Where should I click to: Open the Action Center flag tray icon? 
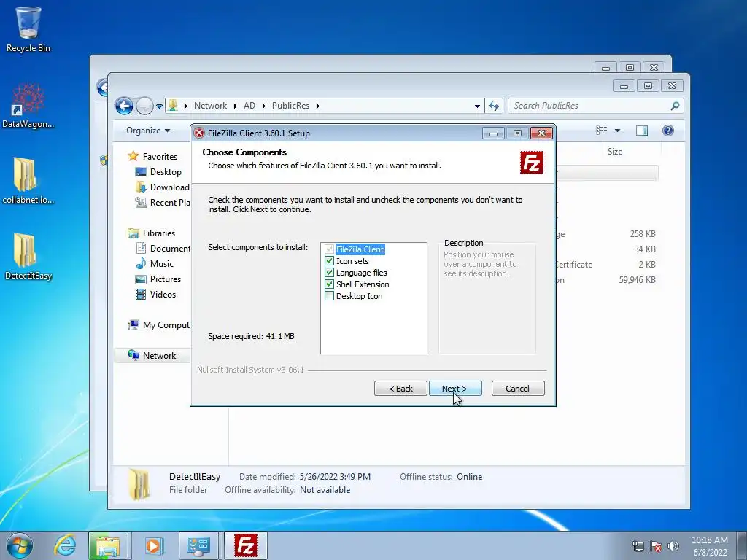pos(656,546)
